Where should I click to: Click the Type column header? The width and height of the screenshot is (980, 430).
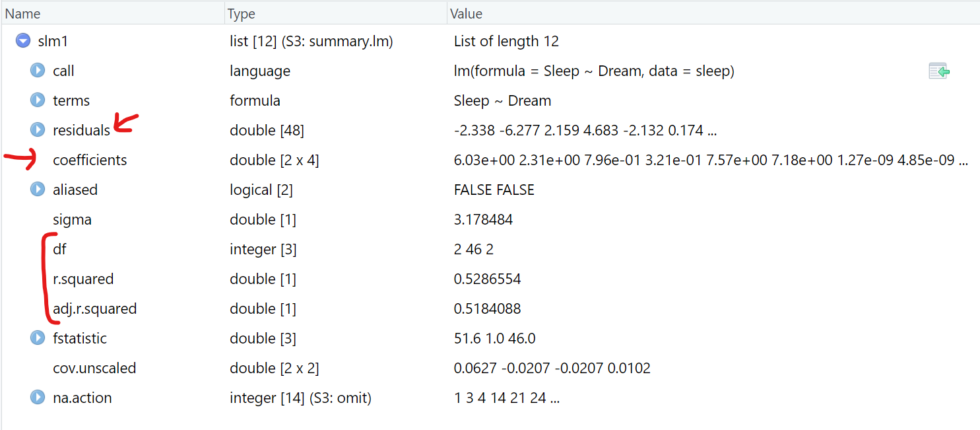[241, 13]
